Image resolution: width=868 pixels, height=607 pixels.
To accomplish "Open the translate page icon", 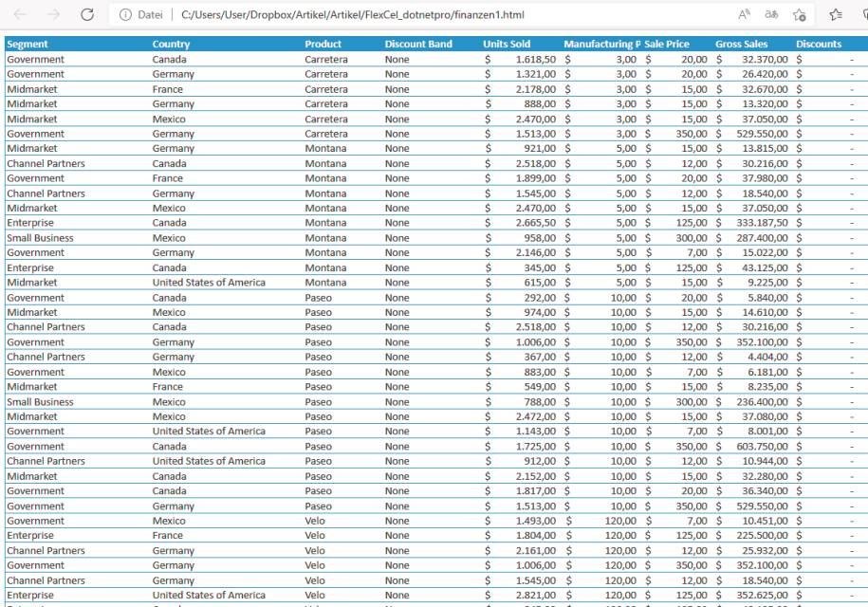I will 771,15.
